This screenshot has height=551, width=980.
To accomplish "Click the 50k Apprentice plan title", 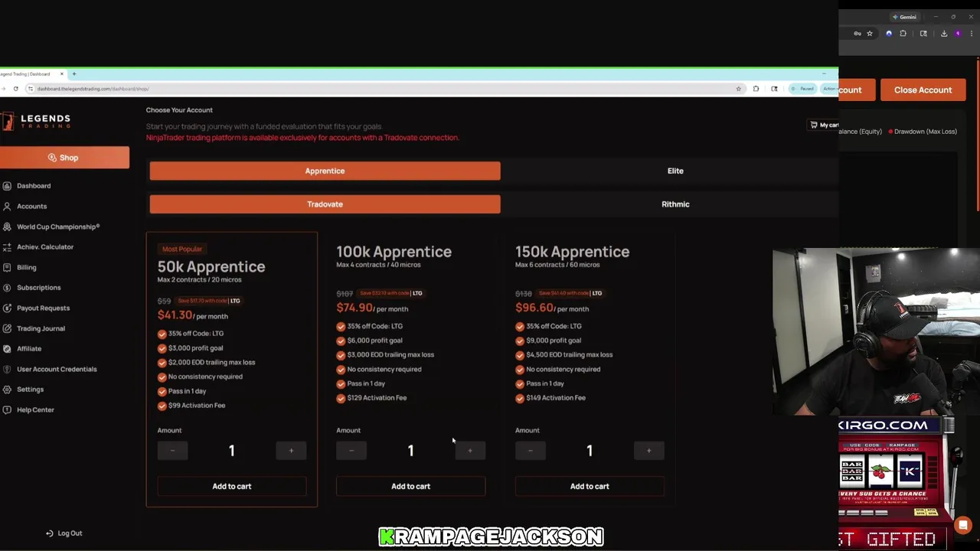I will 211,266.
